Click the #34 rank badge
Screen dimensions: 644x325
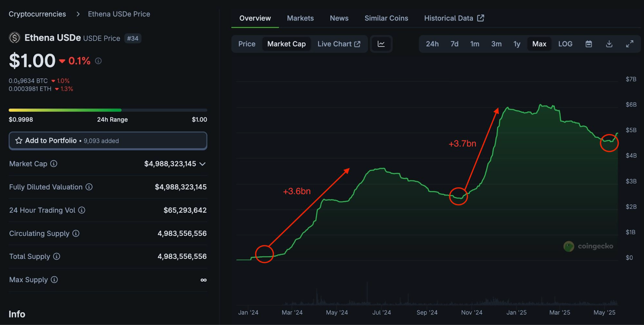132,38
